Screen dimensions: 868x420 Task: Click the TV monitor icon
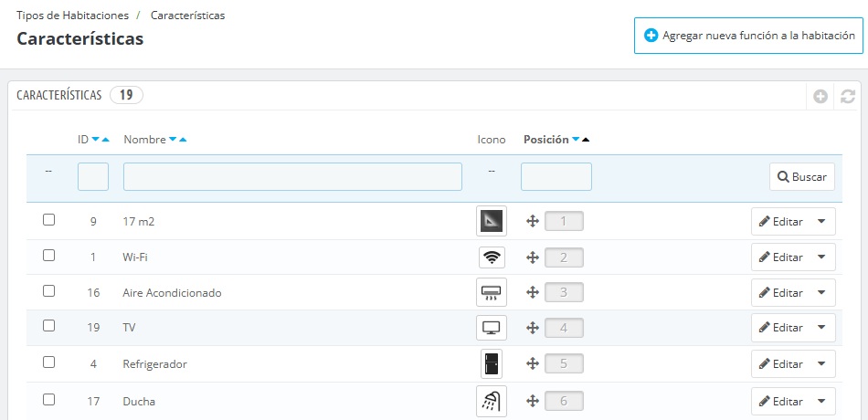(x=492, y=328)
